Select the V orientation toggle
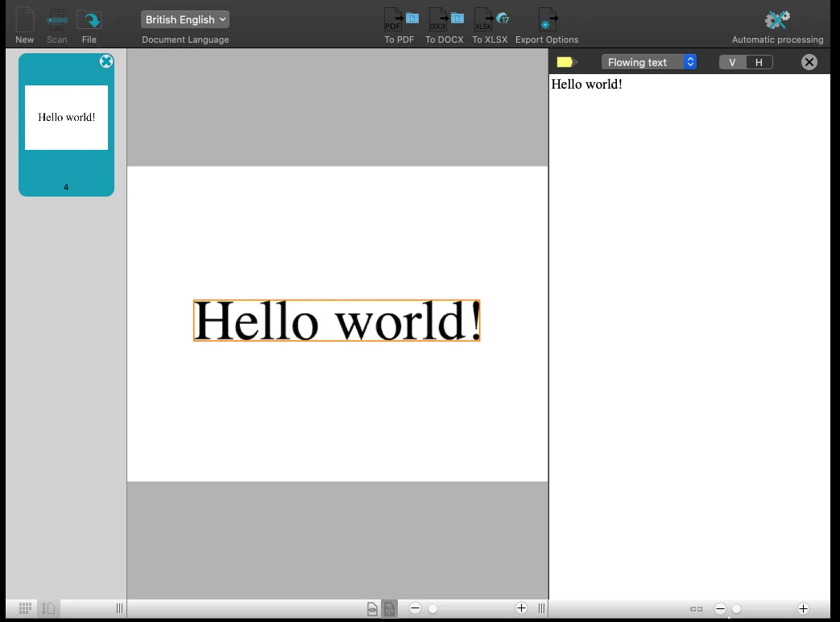Screen dimensions: 840x622 click(732, 62)
